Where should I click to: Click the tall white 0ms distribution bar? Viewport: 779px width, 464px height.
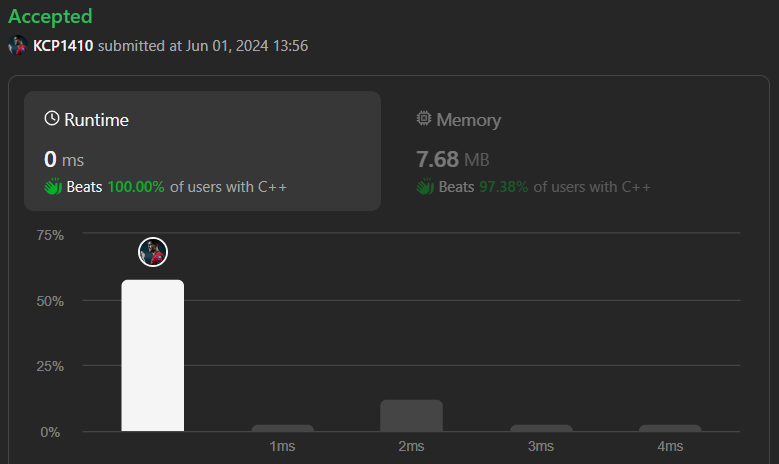click(153, 355)
